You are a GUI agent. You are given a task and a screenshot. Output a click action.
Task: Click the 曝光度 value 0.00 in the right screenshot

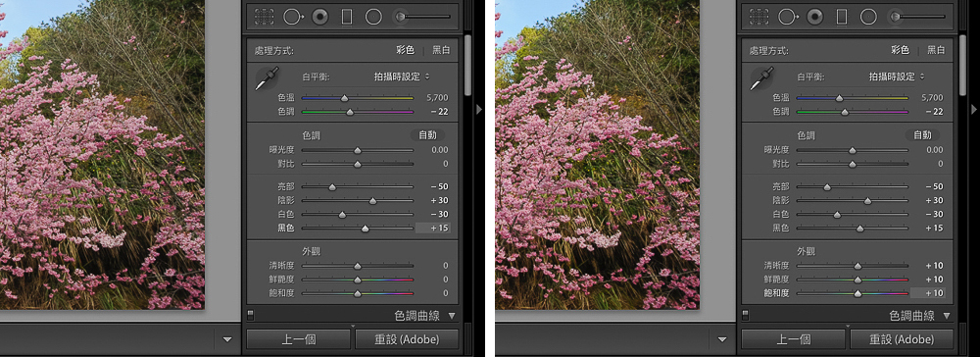934,150
